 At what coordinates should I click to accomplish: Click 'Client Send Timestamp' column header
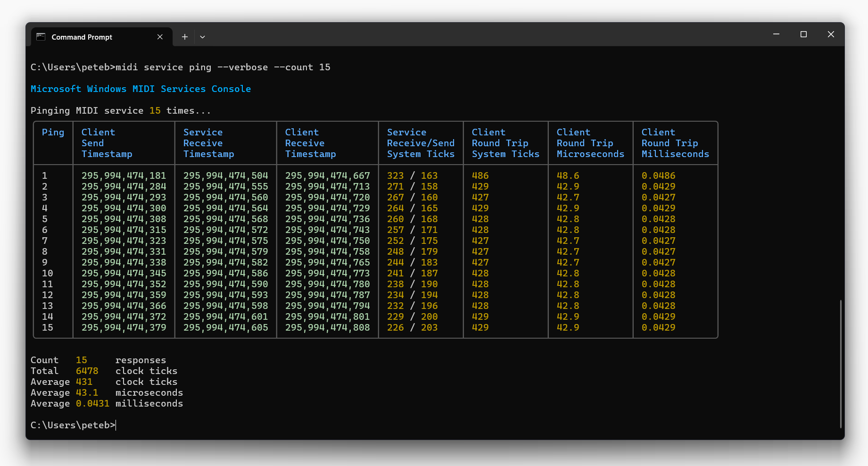pyautogui.click(x=107, y=143)
